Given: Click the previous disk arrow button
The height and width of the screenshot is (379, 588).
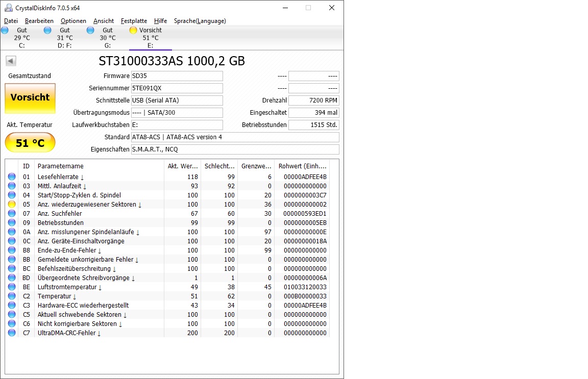Looking at the screenshot, I should point(11,61).
